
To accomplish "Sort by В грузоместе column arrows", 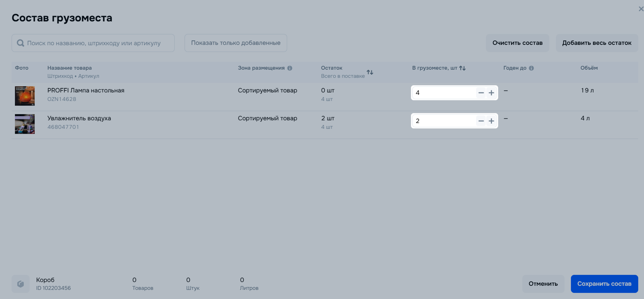I will click(462, 68).
